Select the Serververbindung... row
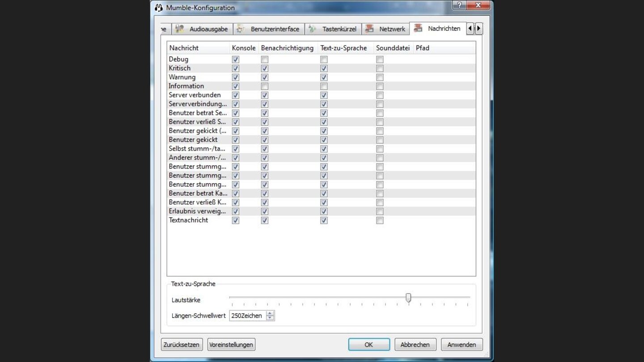 point(321,104)
